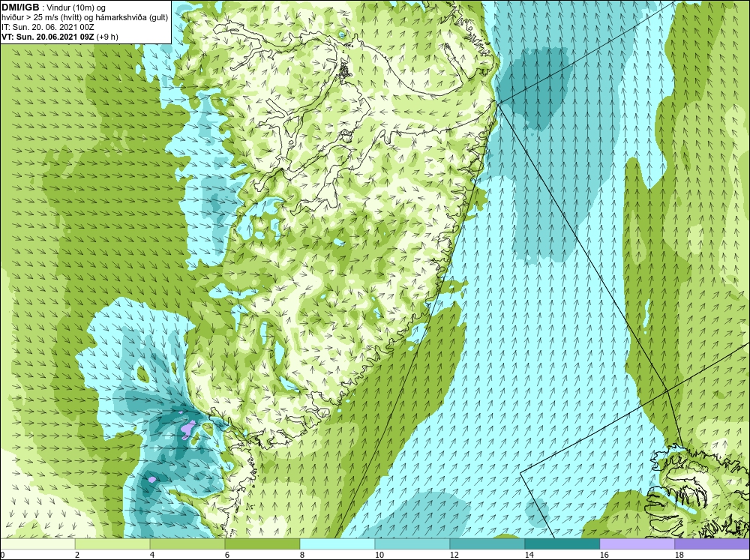Click the 16–18 m/s lavender legend swatch

[x=637, y=544]
